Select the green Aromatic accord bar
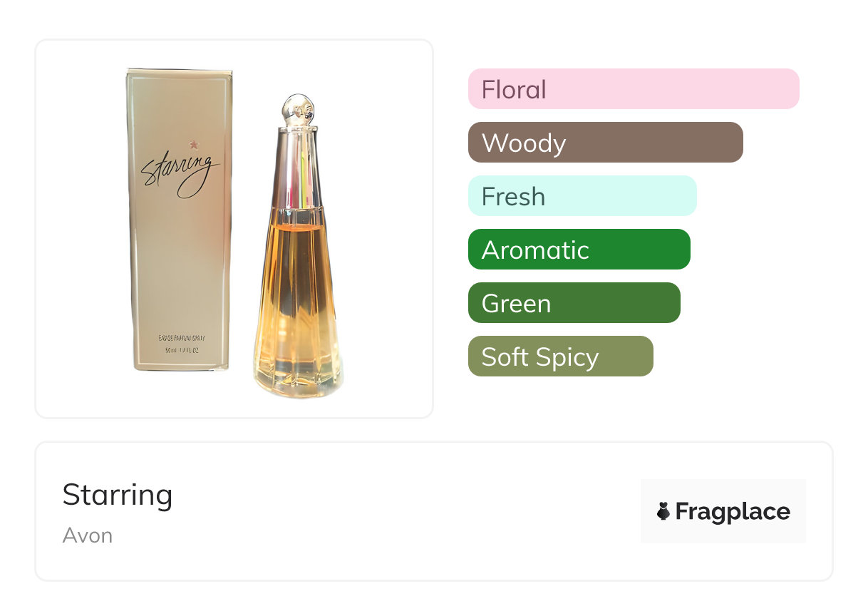This screenshot has width=868, height=616. coord(579,250)
